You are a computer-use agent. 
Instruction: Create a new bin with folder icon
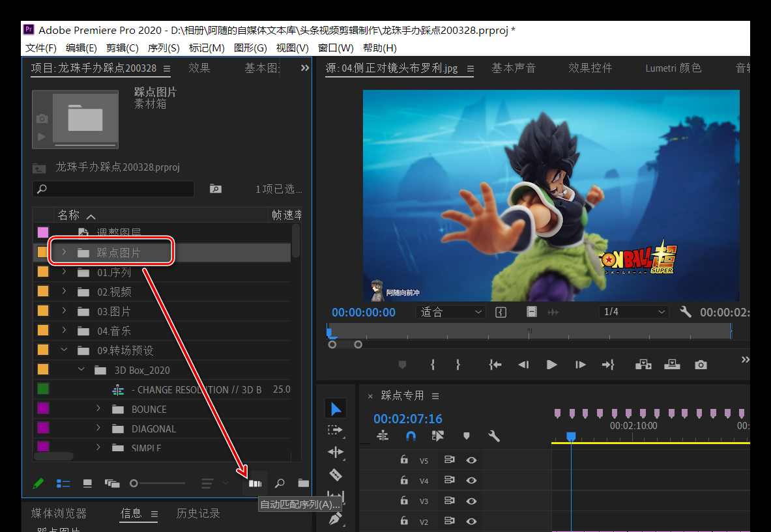[x=303, y=483]
